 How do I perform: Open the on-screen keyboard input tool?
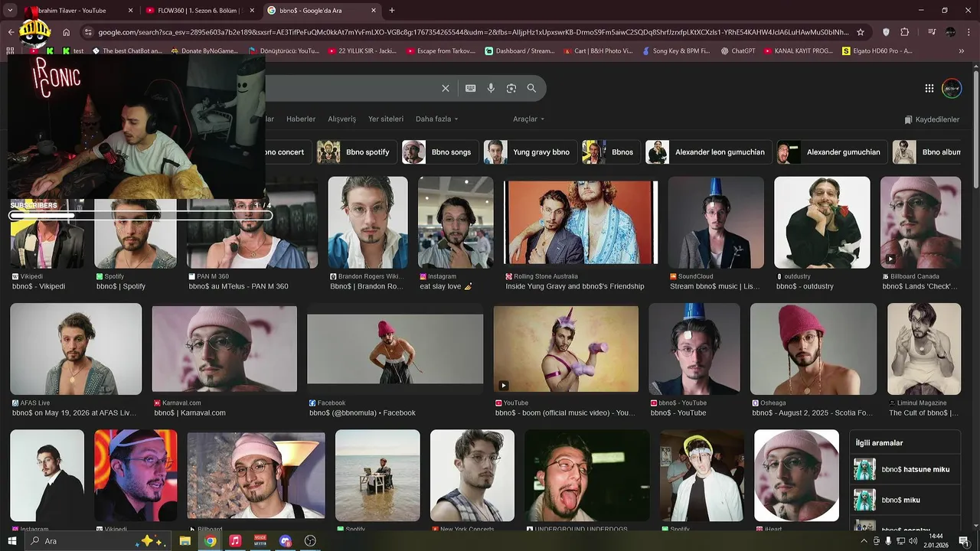[470, 88]
